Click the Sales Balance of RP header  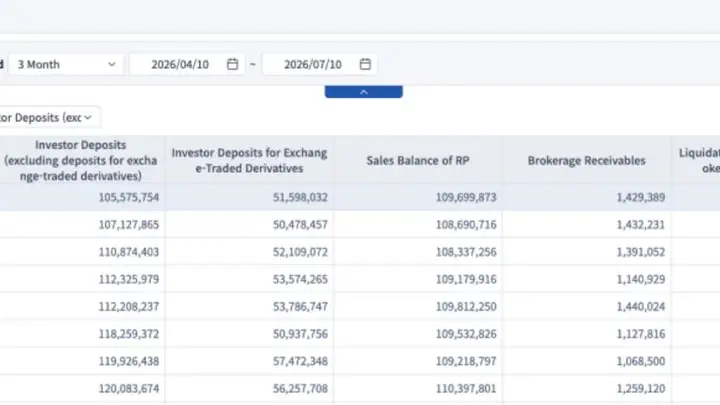(x=418, y=160)
